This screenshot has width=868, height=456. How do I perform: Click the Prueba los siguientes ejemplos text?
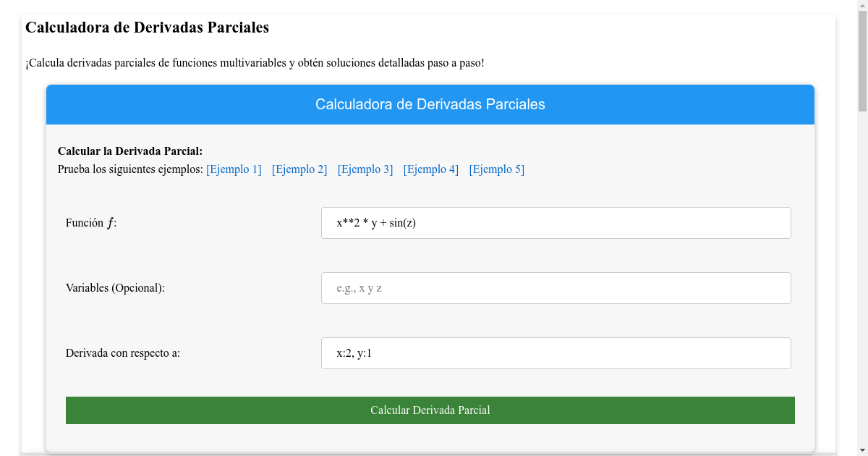coord(129,169)
